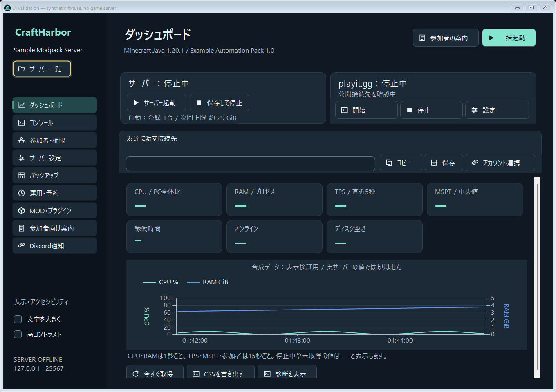Image resolution: width=556 pixels, height=392 pixels.
Task: Click the play icon in サーバー起動 button
Action: point(136,103)
